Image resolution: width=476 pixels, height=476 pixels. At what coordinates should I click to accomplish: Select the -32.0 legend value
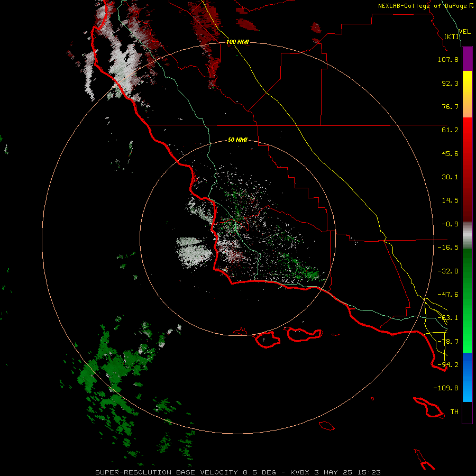click(x=448, y=271)
